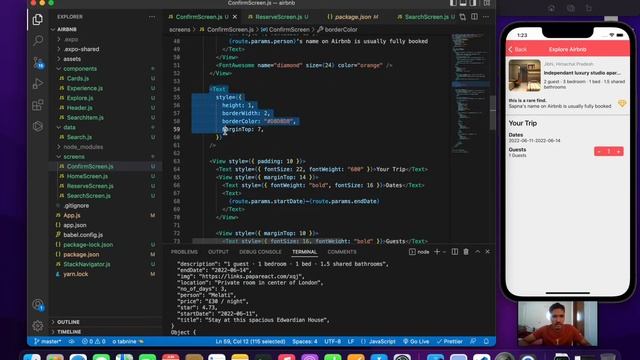Click Explorer more actions ellipsis

pyautogui.click(x=152, y=17)
